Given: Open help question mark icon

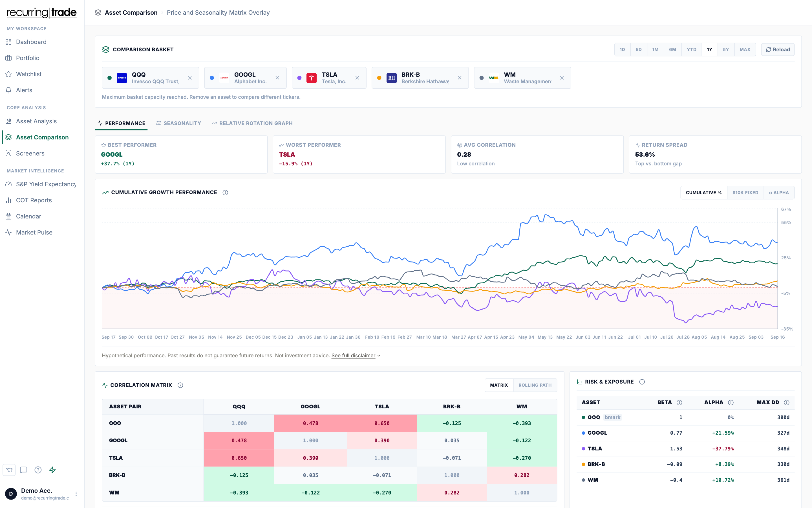Looking at the screenshot, I should tap(38, 470).
